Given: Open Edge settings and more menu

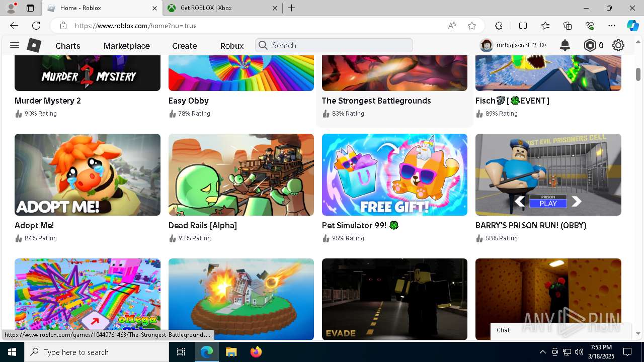Looking at the screenshot, I should click(x=612, y=26).
